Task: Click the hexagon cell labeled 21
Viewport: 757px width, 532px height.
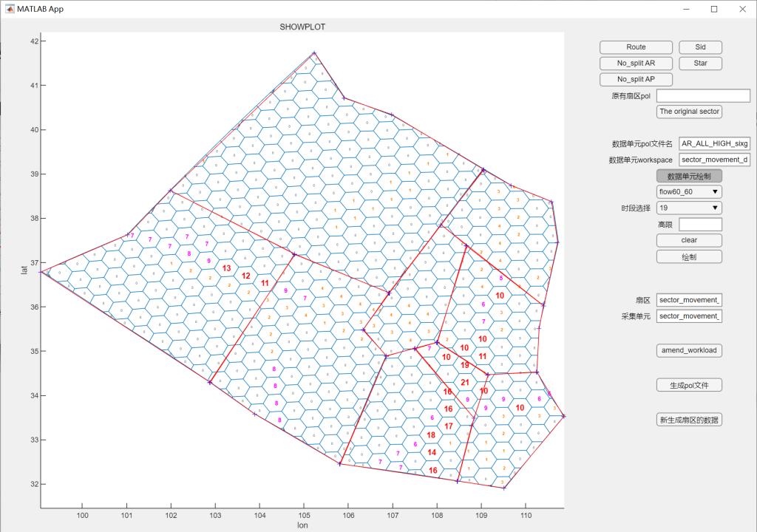Action: [x=465, y=382]
